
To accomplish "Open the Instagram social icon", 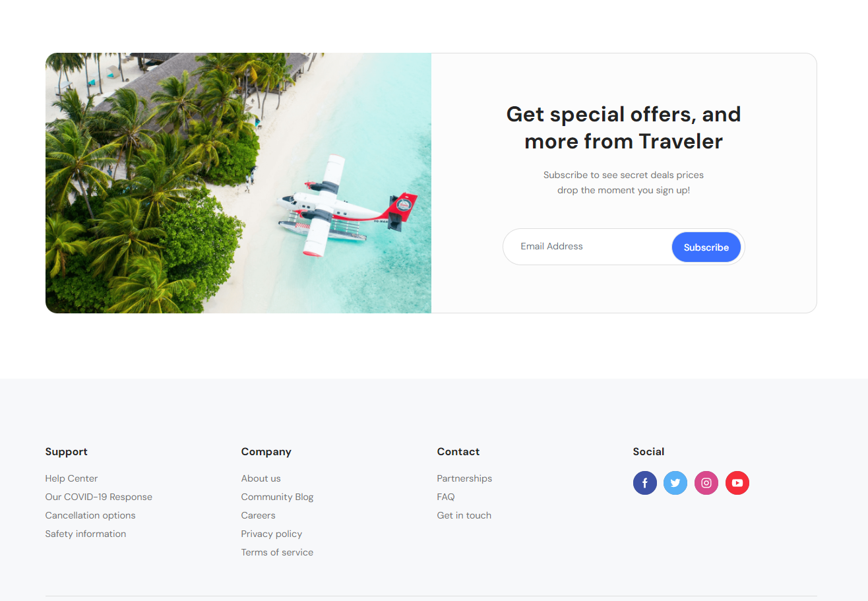I will (706, 483).
